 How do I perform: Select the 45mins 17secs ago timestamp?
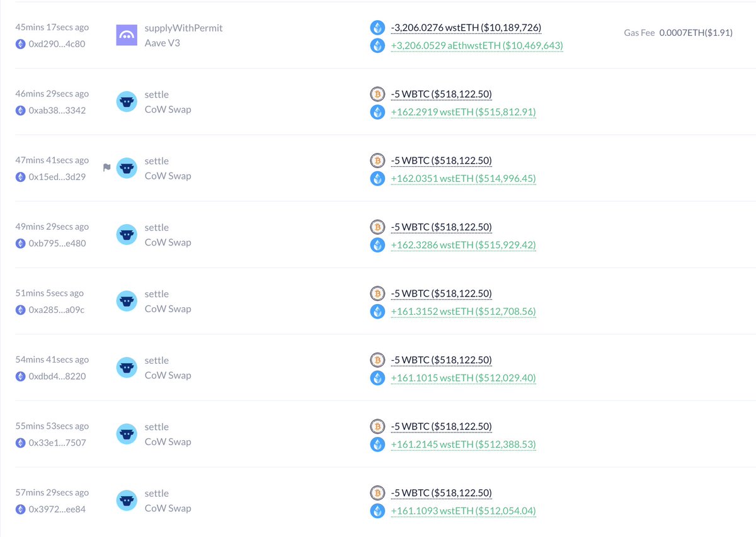(x=52, y=27)
